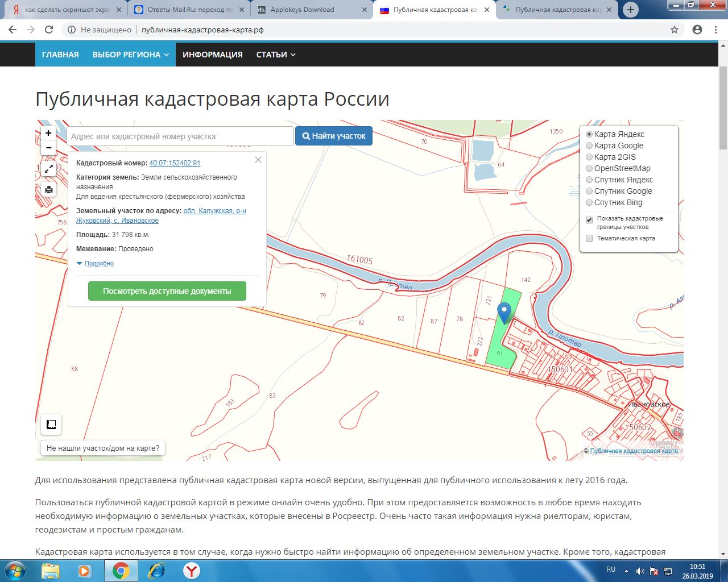Click the blue location marker on map
Screen dimensions: 728x582
(504, 313)
